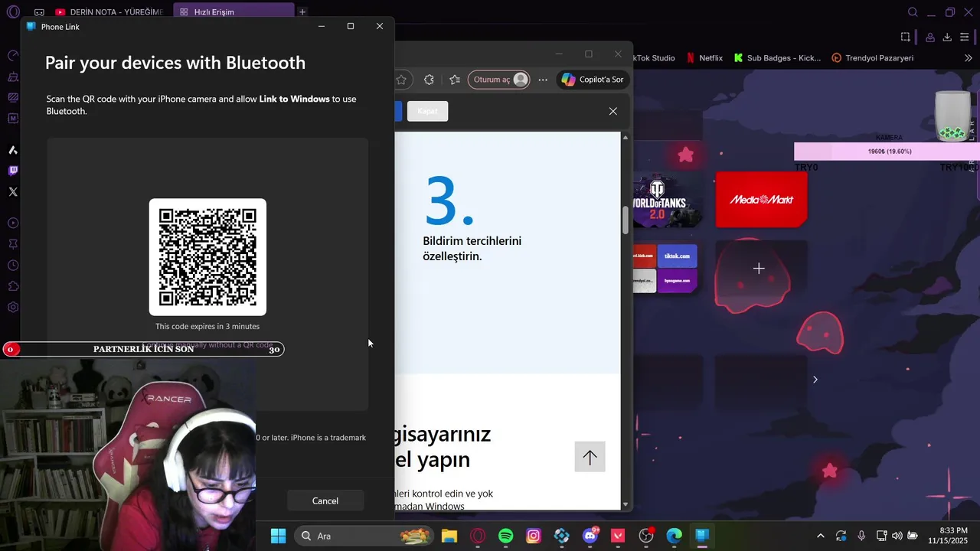The width and height of the screenshot is (980, 551).
Task: Click the Kapat button in Edge bar
Action: (x=427, y=111)
